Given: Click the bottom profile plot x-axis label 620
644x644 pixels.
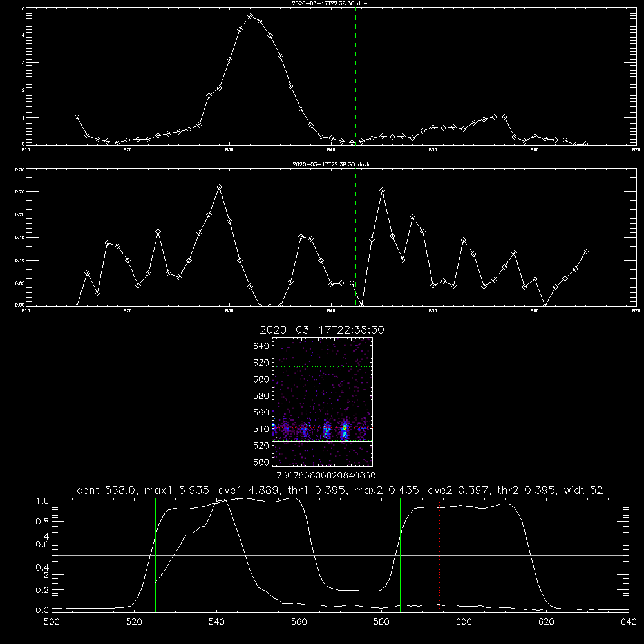Looking at the screenshot, I should 546,622.
